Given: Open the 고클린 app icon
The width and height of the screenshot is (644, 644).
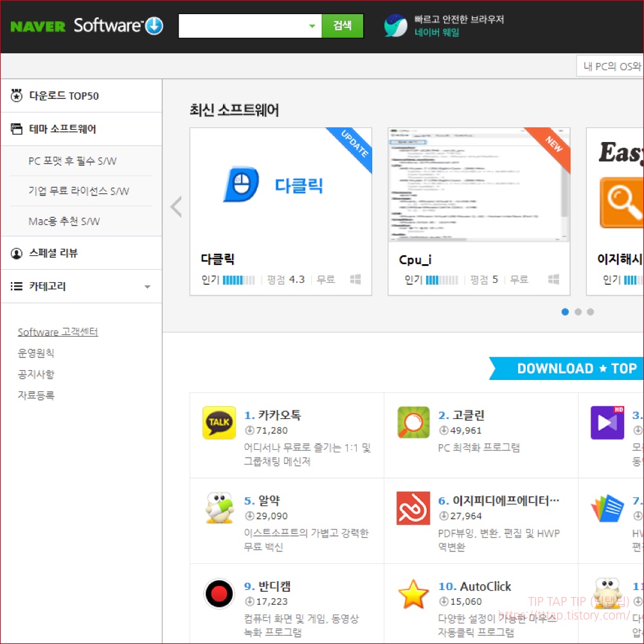Looking at the screenshot, I should [x=413, y=423].
